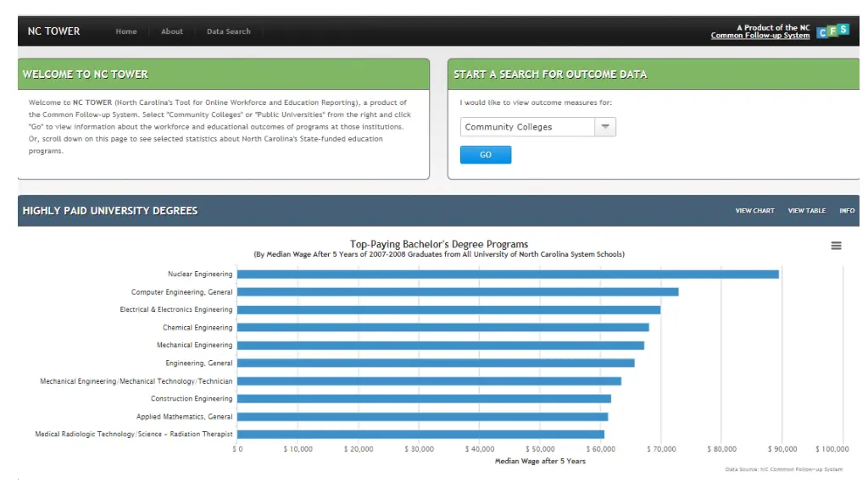Select the Applied Mathematics, General bar

coord(422,417)
